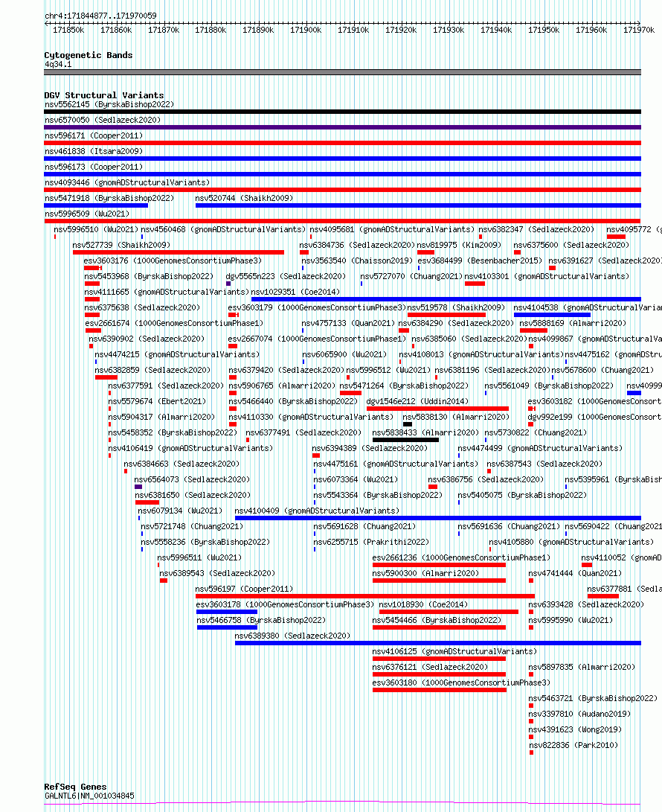Click nsv5900300 (Almarri2020) label
This screenshot has height=812, width=662.
(x=426, y=574)
